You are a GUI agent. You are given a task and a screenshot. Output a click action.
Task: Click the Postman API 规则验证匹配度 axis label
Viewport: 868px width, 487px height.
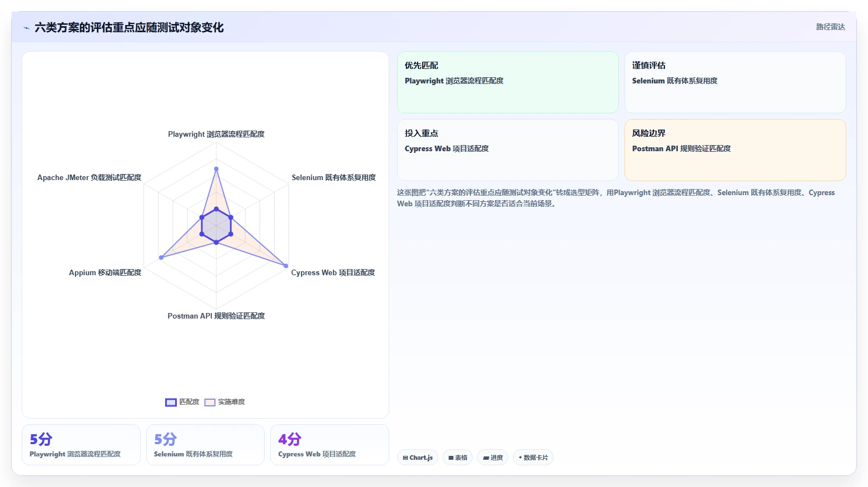(216, 316)
